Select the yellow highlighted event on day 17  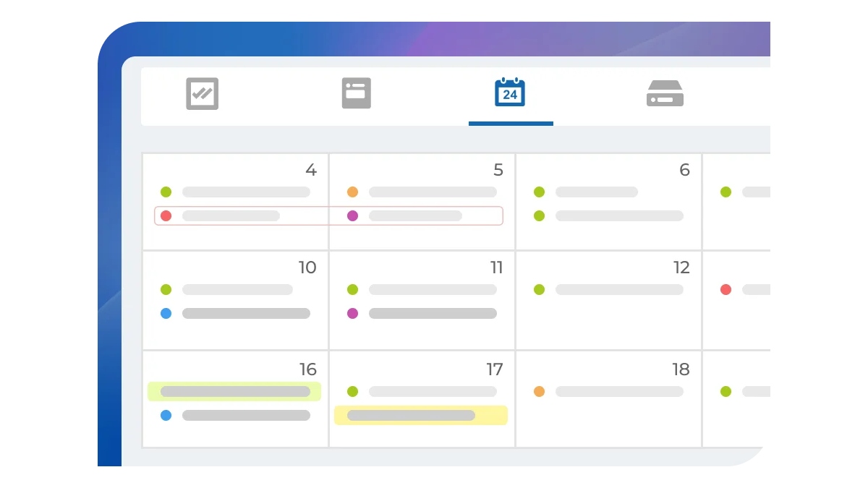[421, 415]
